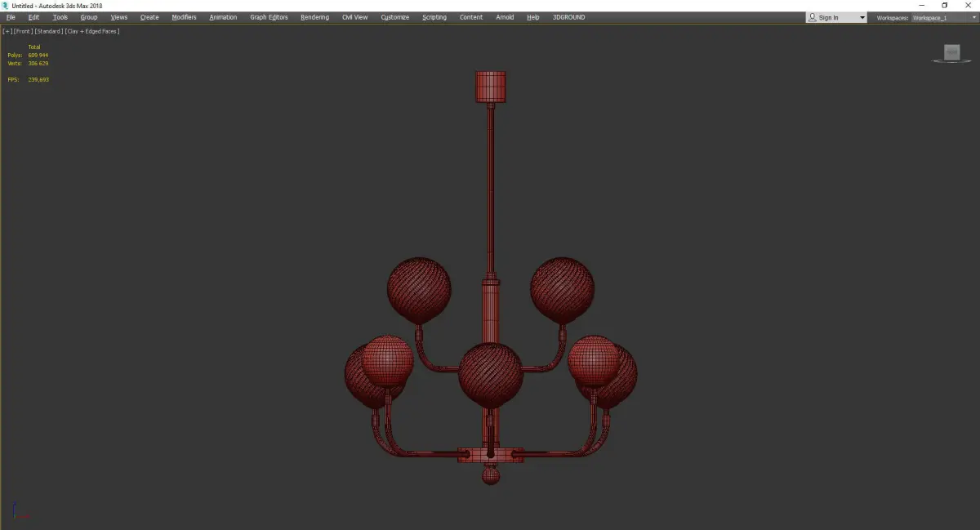Open the Graph Editors menu
The width and height of the screenshot is (980, 530).
(x=269, y=17)
